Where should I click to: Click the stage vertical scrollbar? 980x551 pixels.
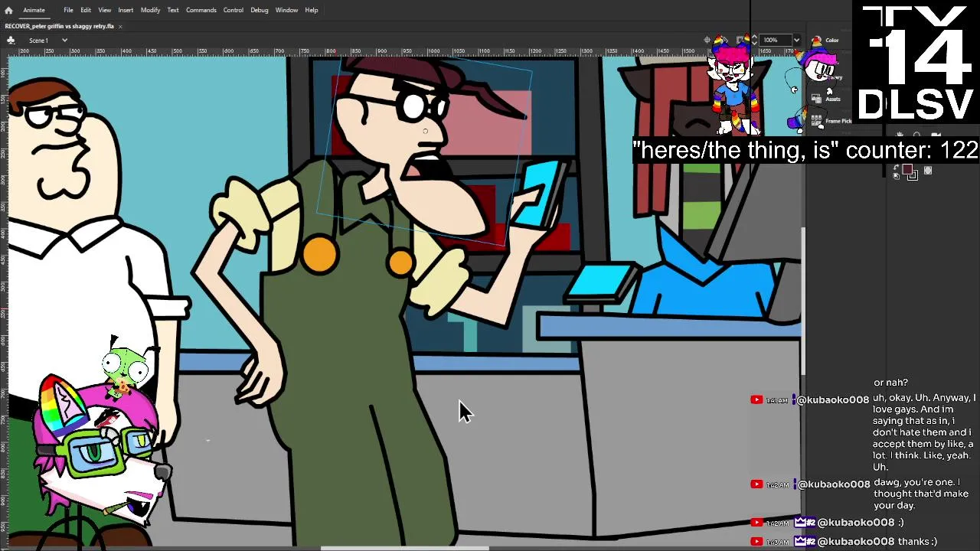(803, 302)
